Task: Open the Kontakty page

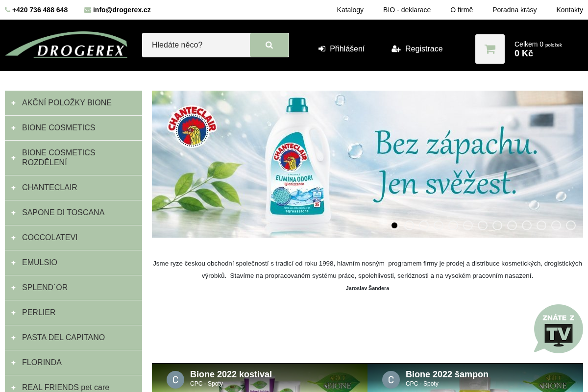Action: click(x=569, y=10)
